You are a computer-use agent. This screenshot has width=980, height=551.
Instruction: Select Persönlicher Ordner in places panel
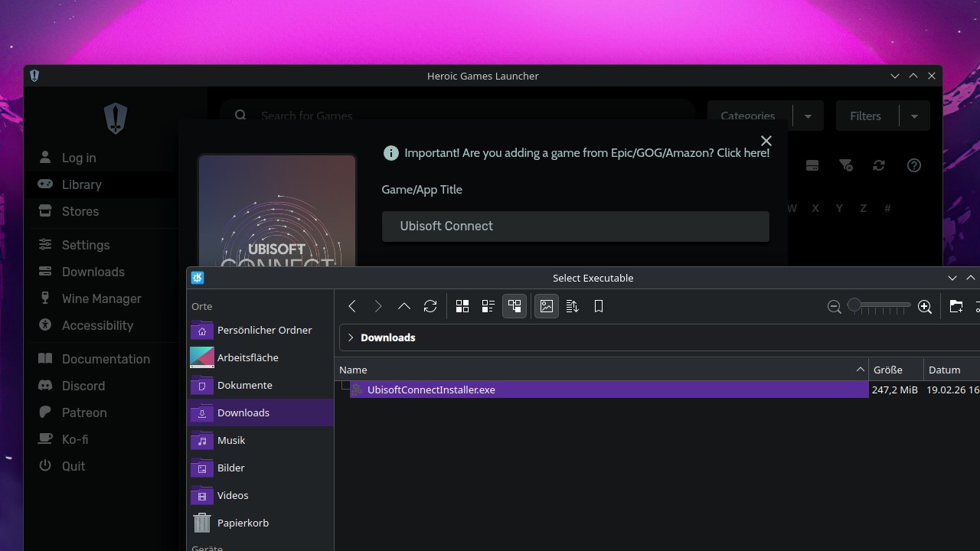264,330
